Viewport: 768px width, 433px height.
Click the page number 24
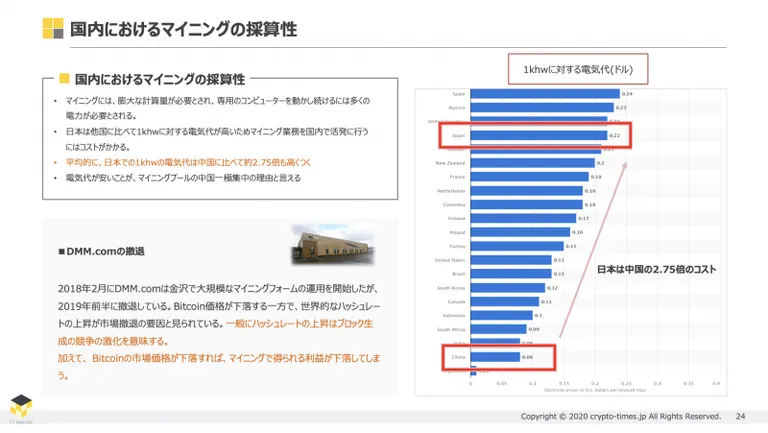pos(740,416)
